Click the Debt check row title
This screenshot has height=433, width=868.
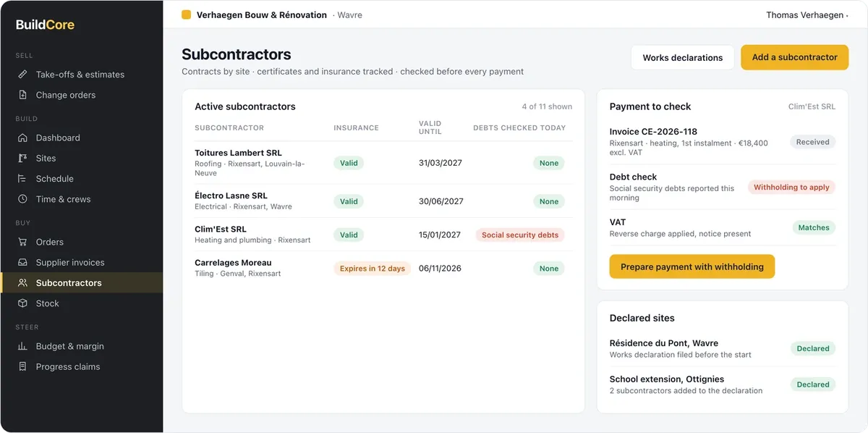coord(634,177)
